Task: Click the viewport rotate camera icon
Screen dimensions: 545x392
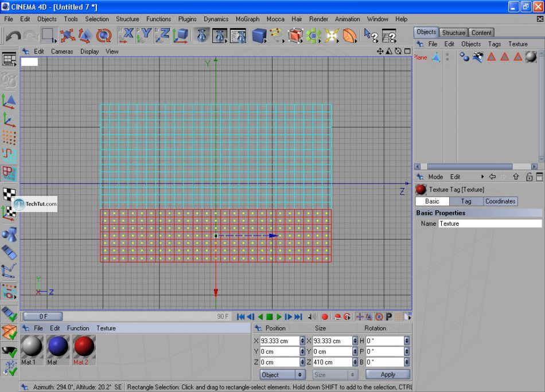Action: 398,52
